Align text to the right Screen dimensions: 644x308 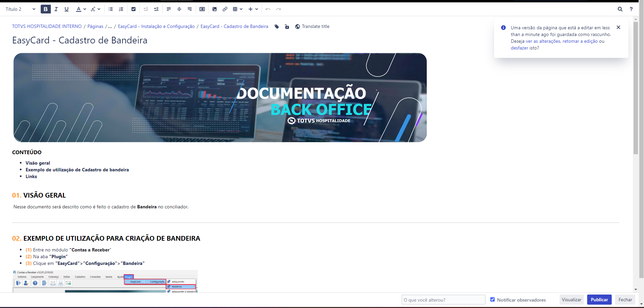[190, 9]
